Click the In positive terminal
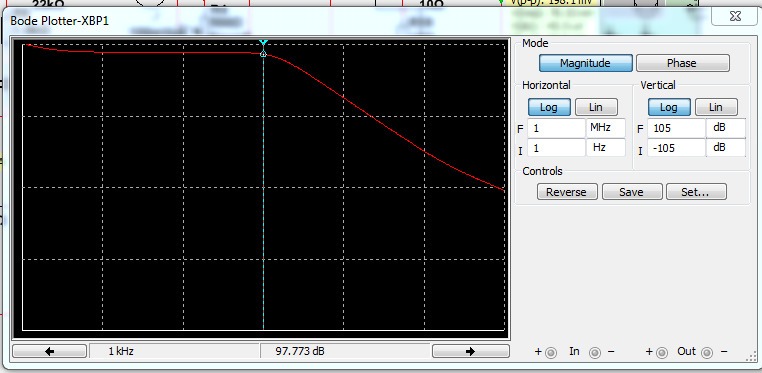This screenshot has width=762, height=373. click(x=551, y=353)
